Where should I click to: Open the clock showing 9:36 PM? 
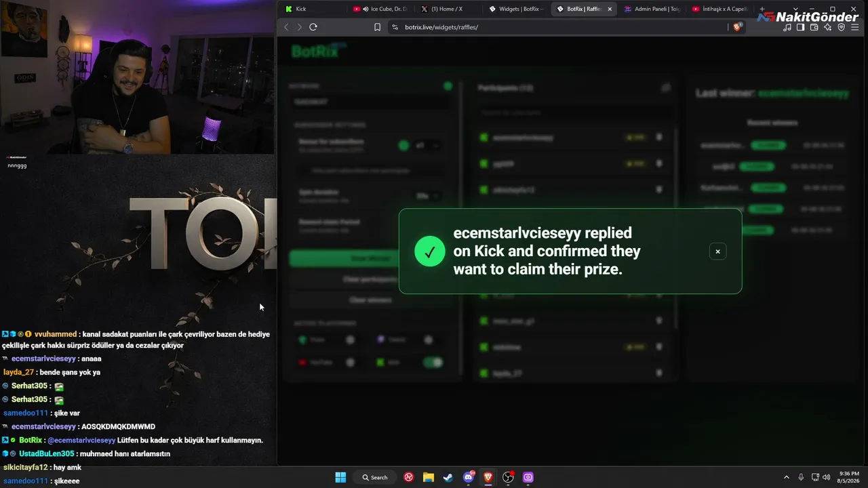849,477
